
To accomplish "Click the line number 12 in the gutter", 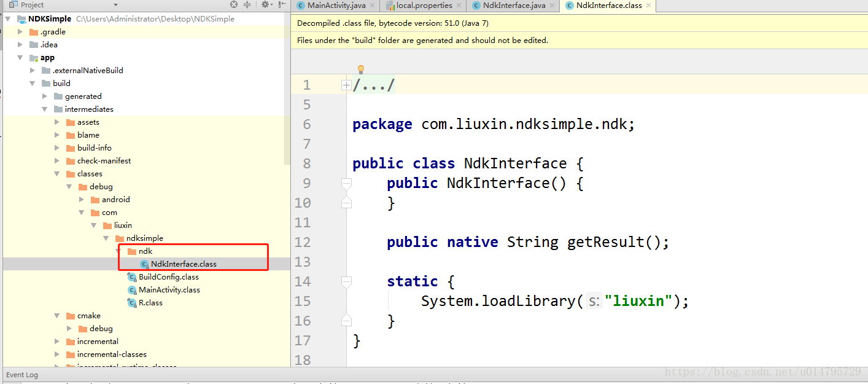I will coord(303,242).
